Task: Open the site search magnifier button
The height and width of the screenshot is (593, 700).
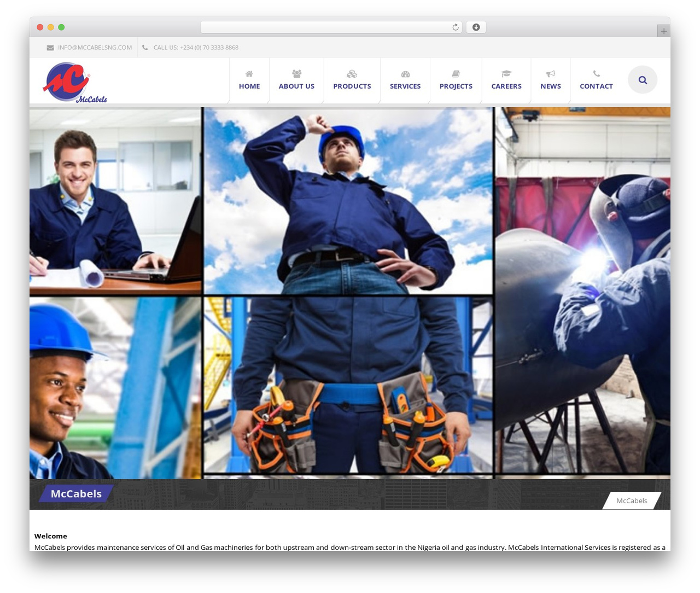Action: (643, 80)
